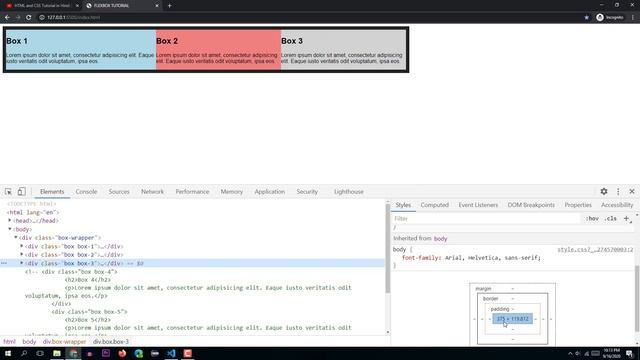Click the box model padding label
640x360 pixels.
pyautogui.click(x=500, y=309)
